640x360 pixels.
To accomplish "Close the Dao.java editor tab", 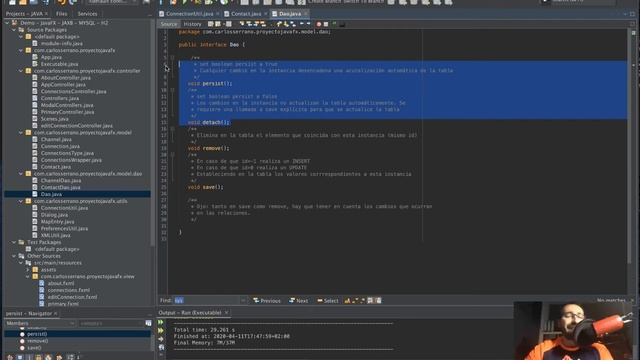I will click(x=306, y=14).
